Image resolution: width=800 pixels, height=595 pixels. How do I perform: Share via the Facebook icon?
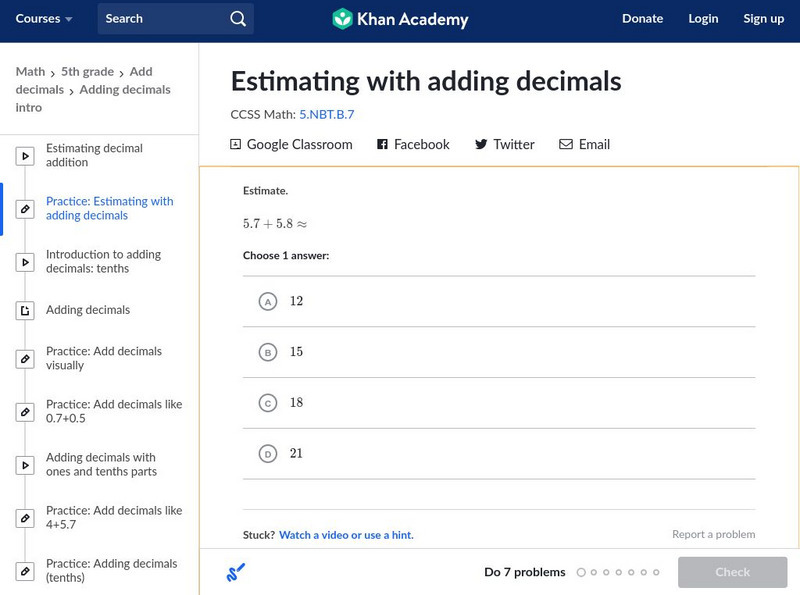(382, 145)
